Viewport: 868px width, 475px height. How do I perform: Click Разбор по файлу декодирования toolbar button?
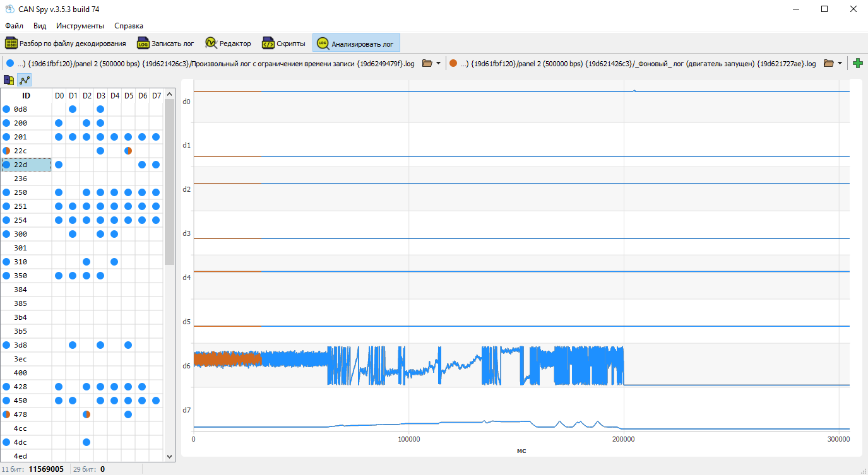click(x=66, y=43)
